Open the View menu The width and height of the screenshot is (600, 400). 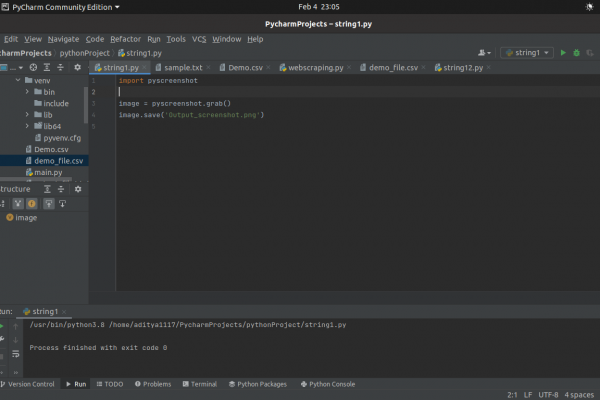tap(33, 39)
